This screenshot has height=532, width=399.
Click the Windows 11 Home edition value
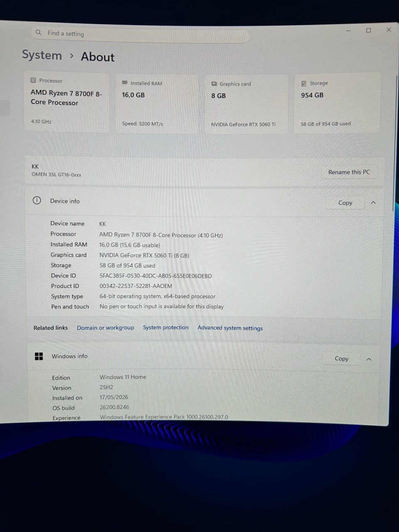pos(123,377)
